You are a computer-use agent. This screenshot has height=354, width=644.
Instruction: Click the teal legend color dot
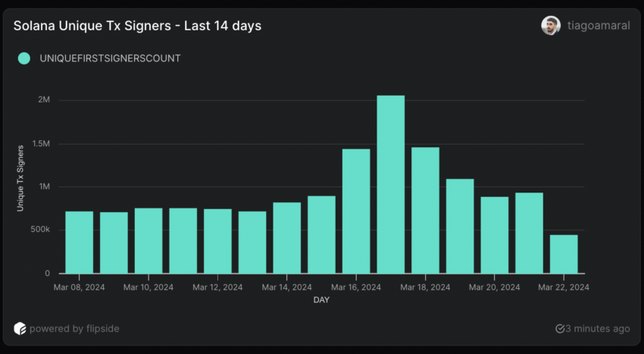coord(24,58)
